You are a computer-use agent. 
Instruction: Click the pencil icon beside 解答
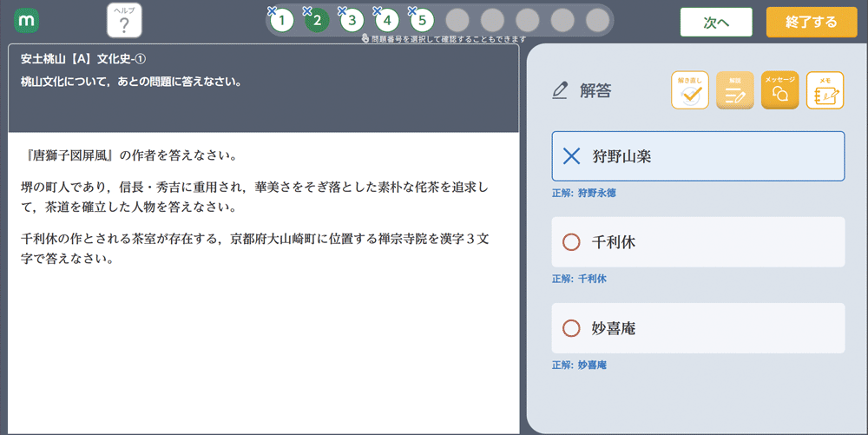(x=560, y=90)
